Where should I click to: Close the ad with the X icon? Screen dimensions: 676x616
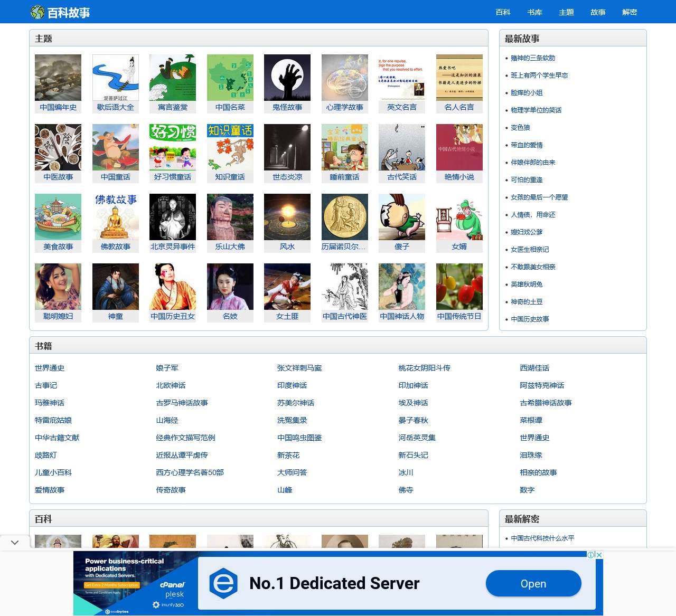(x=599, y=555)
